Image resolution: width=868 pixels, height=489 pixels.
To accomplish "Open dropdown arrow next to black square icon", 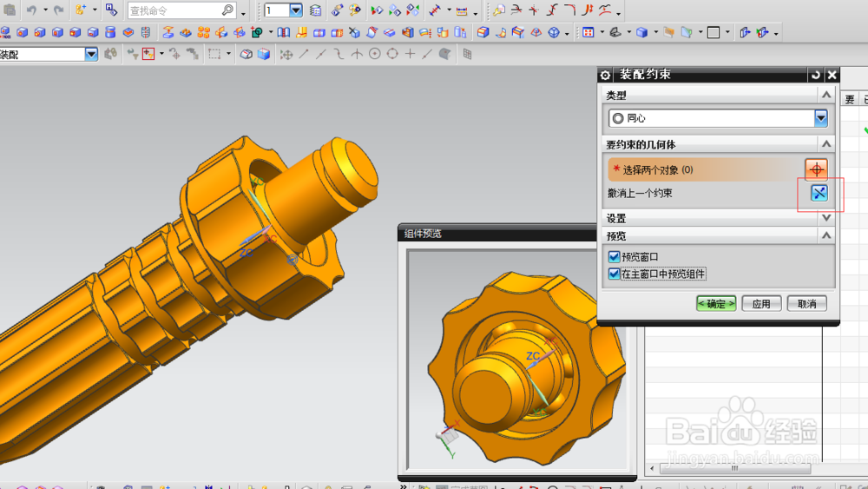I will [727, 33].
